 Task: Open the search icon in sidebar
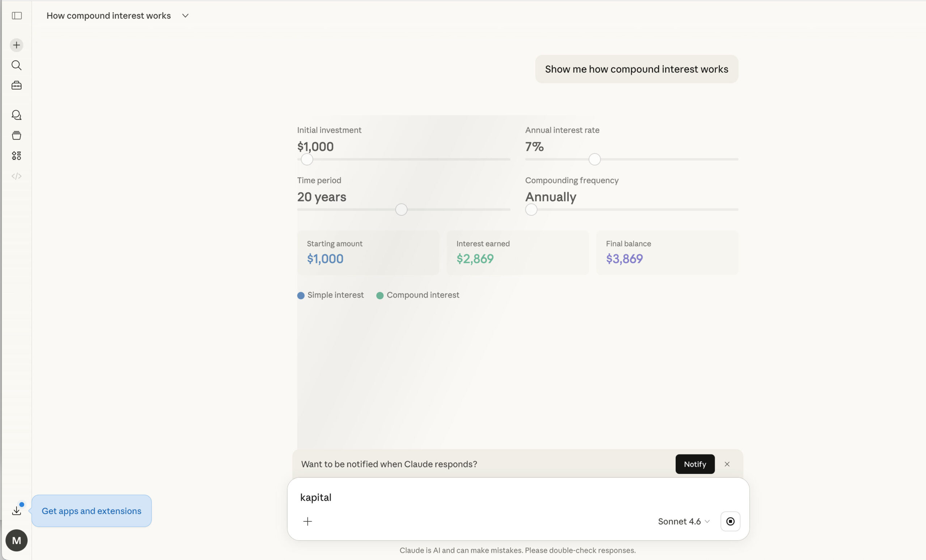(17, 65)
